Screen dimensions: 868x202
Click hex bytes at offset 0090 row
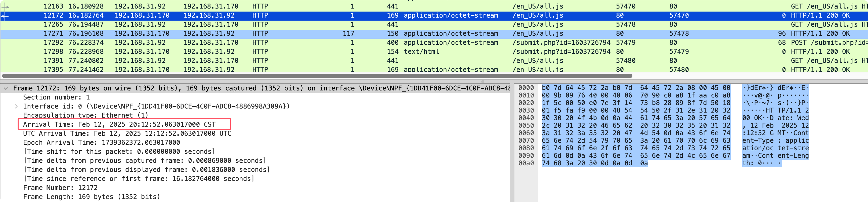tap(636, 156)
